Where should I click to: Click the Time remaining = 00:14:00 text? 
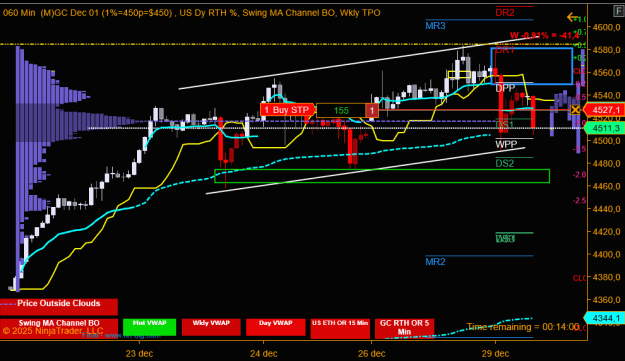pyautogui.click(x=523, y=327)
